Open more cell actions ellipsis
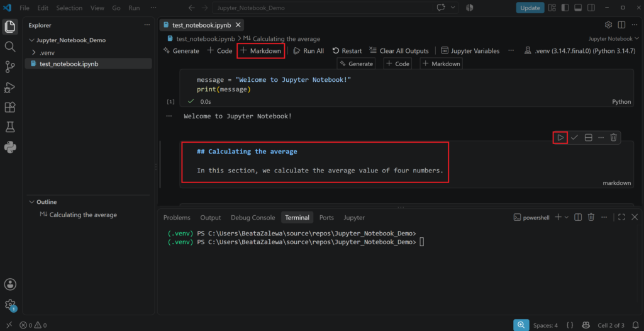Screen dimensions: 644x331 tap(601, 137)
